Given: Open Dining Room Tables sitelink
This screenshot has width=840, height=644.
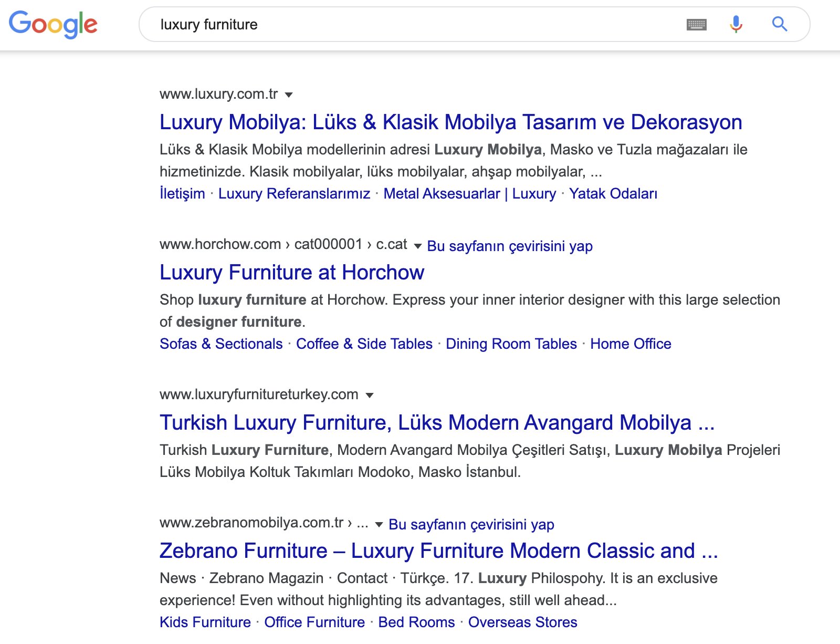Looking at the screenshot, I should click(511, 344).
